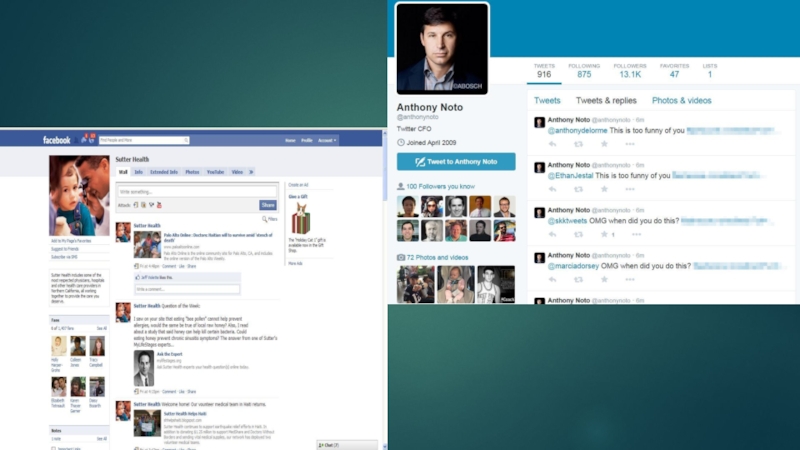Screen dimensions: 800x450
Task: Retweet the @skktweets tweet
Action: coord(578,235)
